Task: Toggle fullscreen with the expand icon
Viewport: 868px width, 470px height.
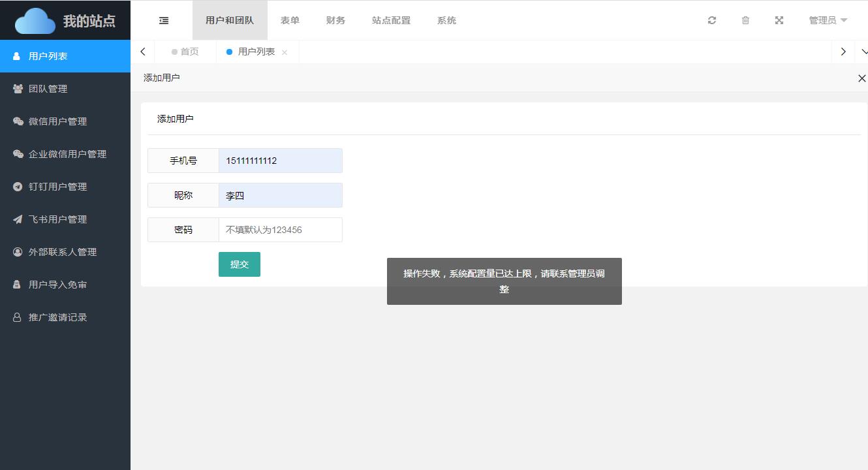Action: (779, 20)
